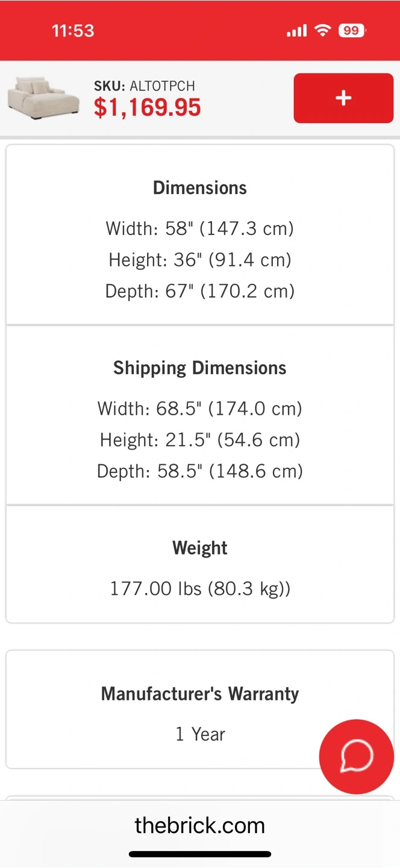400x868 pixels.
Task: Select the Depth 67 inch dimension line
Action: point(200,291)
